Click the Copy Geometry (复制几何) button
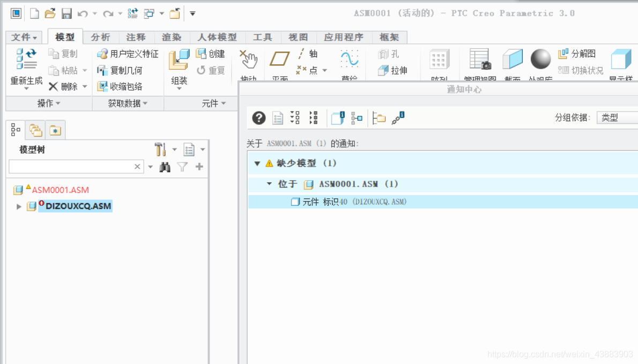The width and height of the screenshot is (638, 364). tap(120, 70)
